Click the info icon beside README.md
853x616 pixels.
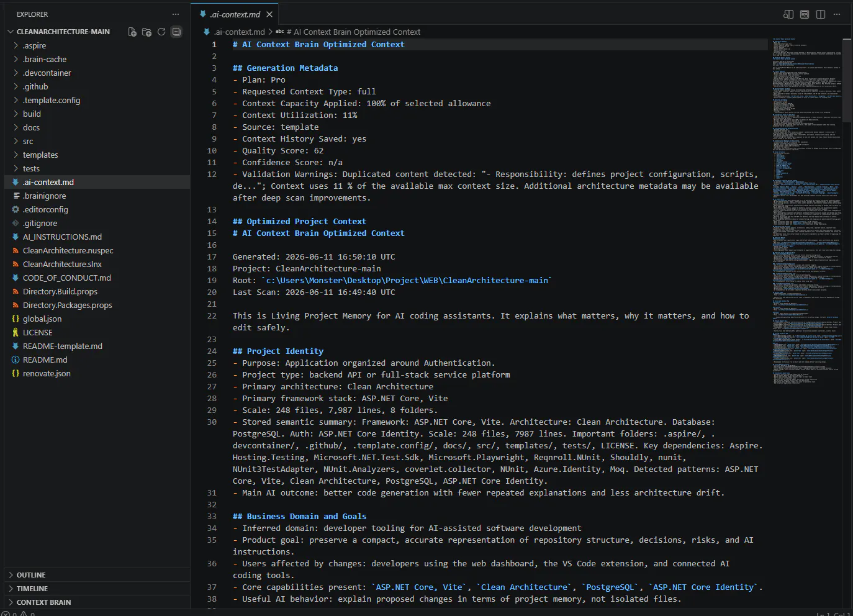click(16, 360)
